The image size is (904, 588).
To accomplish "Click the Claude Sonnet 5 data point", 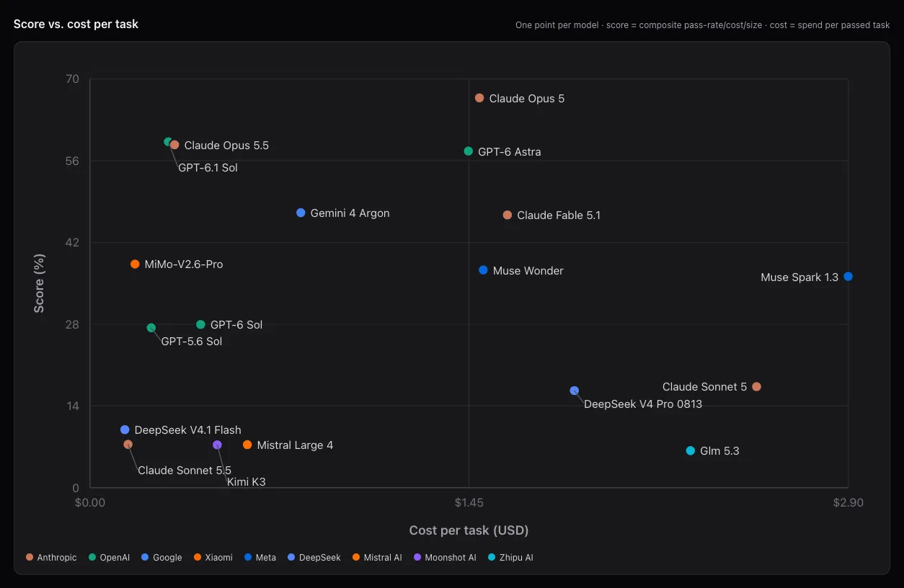I will pos(756,387).
